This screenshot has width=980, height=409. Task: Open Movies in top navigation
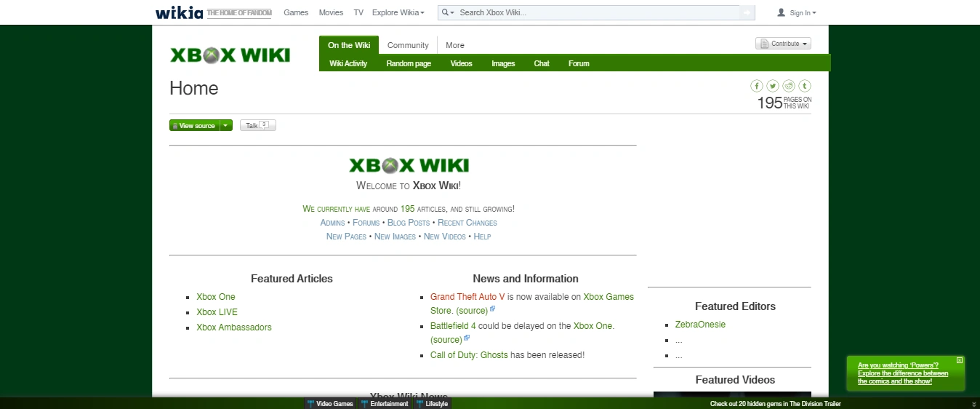(331, 12)
